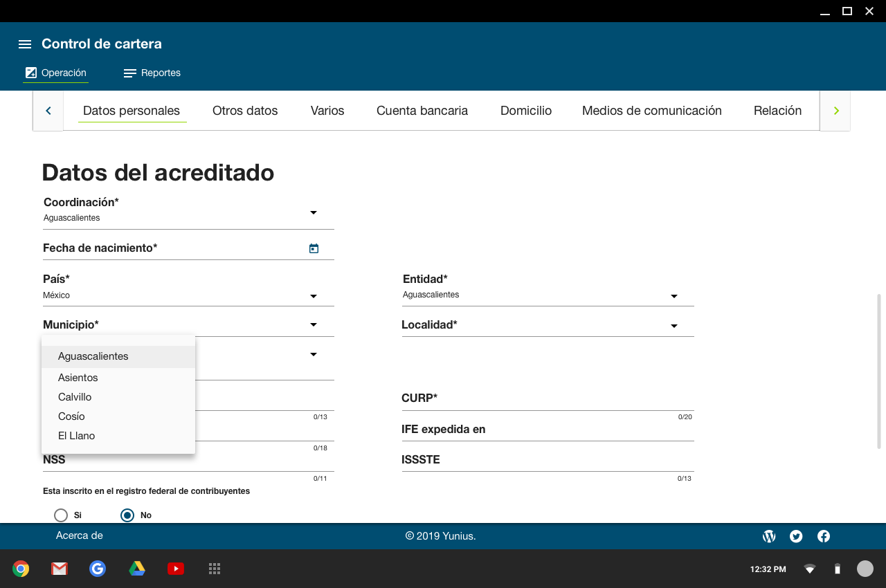Click the CURP input field

pos(547,399)
